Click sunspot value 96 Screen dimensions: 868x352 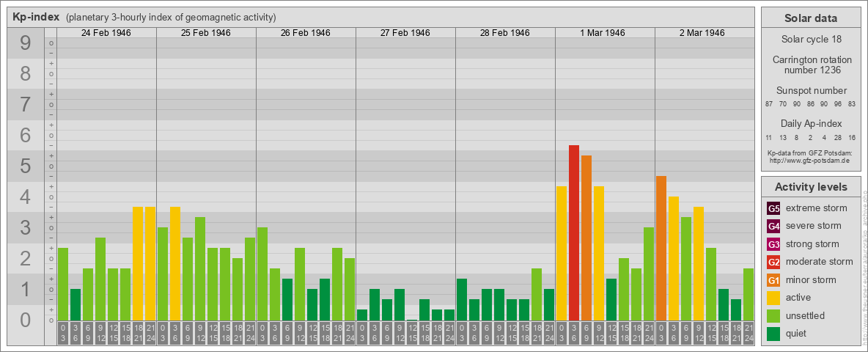(838, 104)
